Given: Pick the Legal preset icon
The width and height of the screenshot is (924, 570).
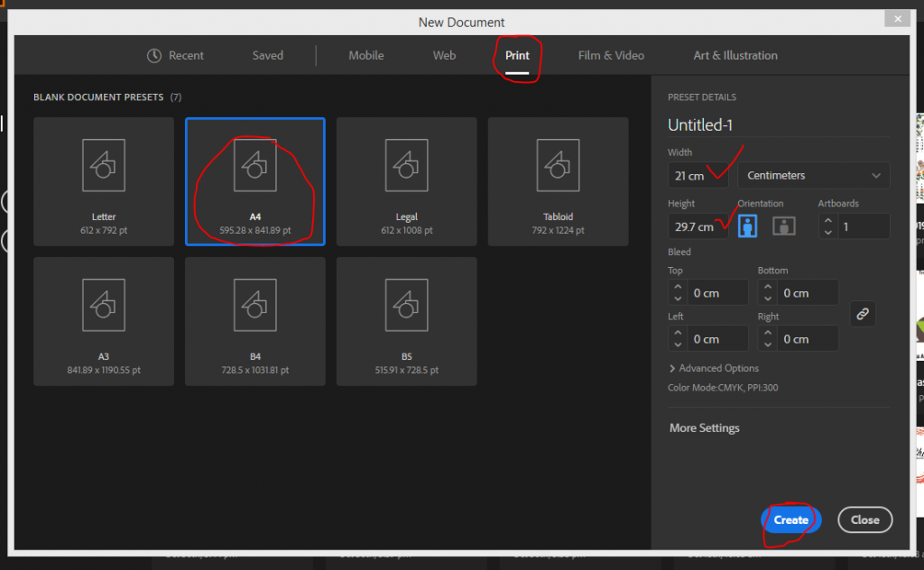Looking at the screenshot, I should (407, 165).
